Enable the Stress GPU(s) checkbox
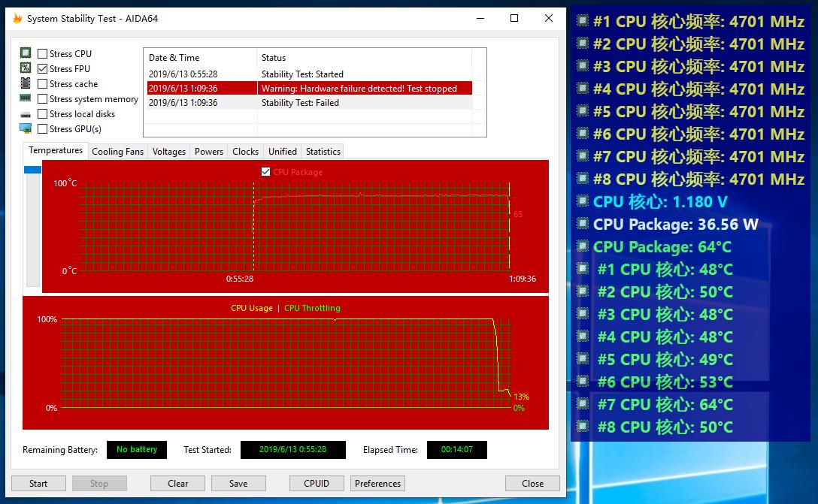The image size is (818, 504). coord(43,128)
